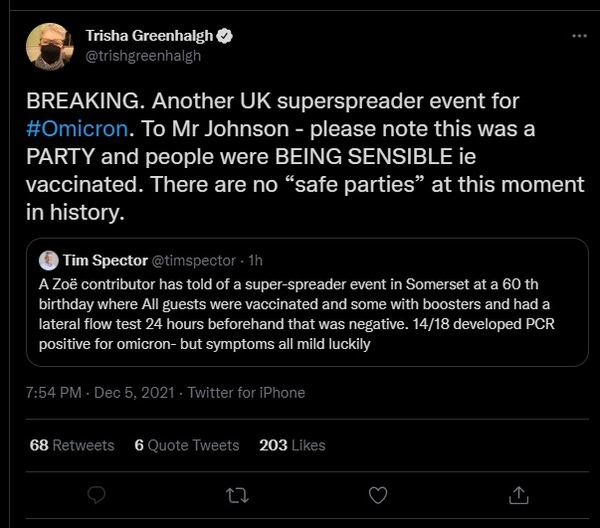This screenshot has width=600, height=528.
Task: Click the verified badge beside Trisha Greenhalgh
Action: tap(227, 36)
